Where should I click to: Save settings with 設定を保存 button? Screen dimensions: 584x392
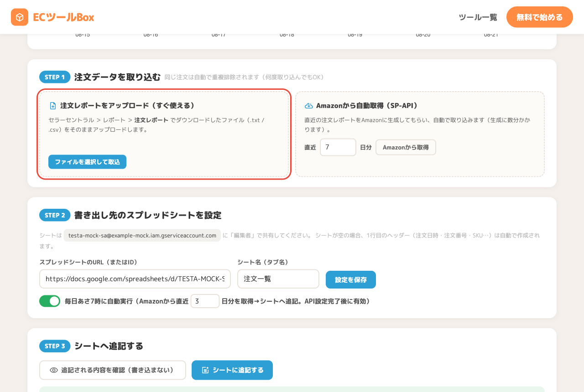coord(351,279)
